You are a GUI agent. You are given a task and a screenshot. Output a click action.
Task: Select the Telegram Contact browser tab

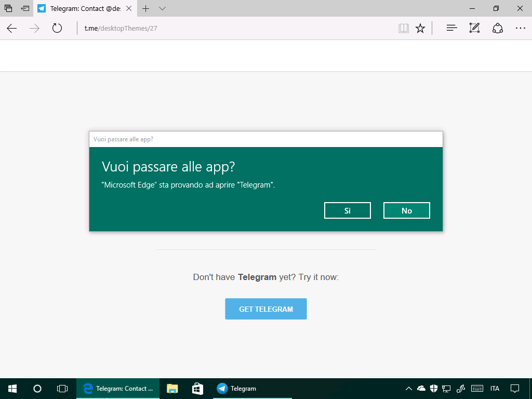(85, 8)
